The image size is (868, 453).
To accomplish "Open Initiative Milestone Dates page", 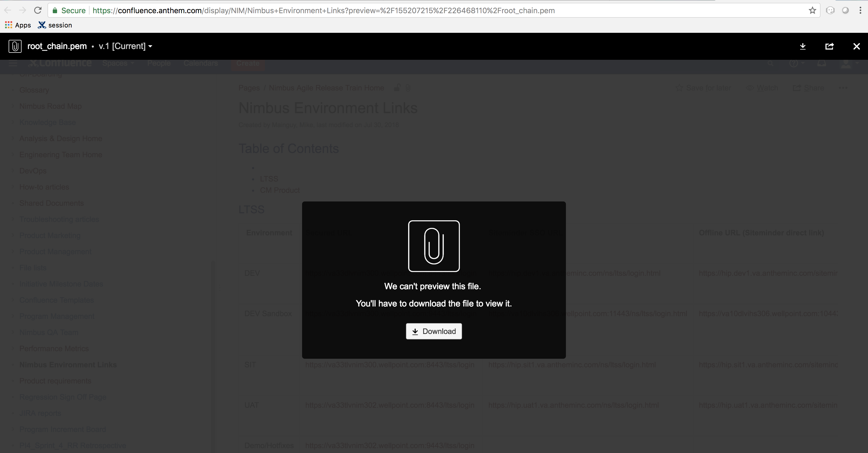I will [61, 284].
